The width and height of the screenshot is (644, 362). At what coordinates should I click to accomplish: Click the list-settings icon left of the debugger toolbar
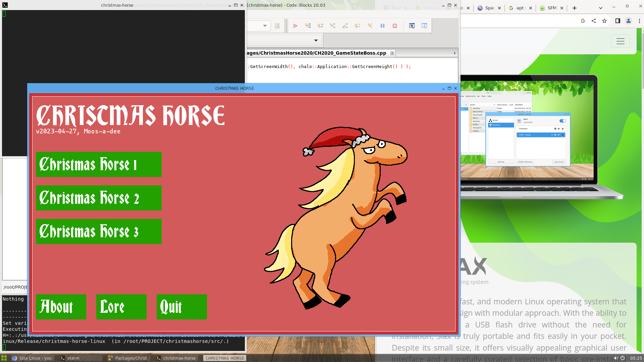click(277, 26)
